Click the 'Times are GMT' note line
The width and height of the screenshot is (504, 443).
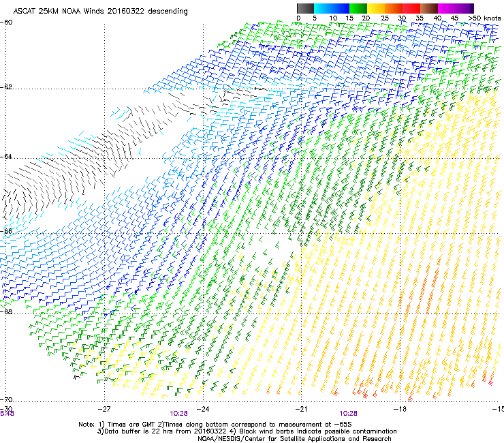tap(215, 425)
